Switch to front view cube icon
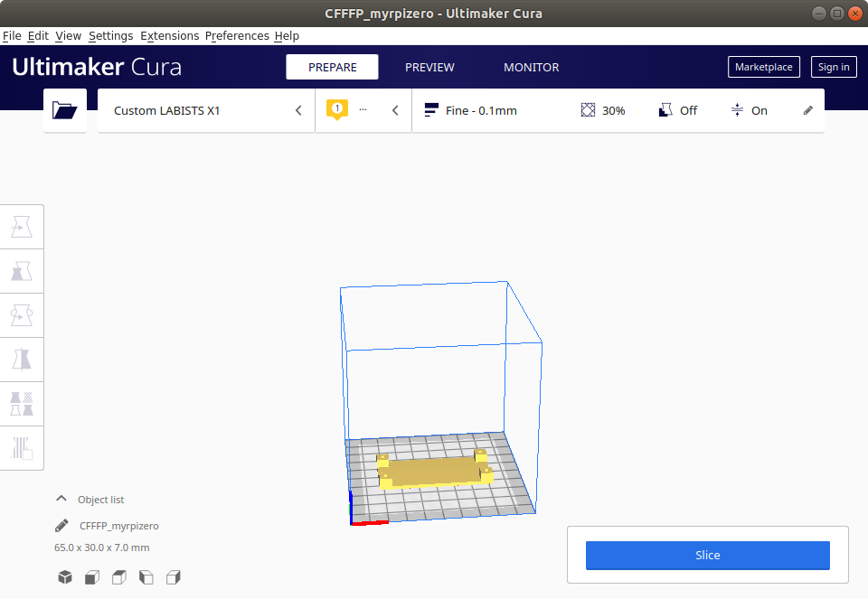The image size is (868, 599). pyautogui.click(x=92, y=577)
